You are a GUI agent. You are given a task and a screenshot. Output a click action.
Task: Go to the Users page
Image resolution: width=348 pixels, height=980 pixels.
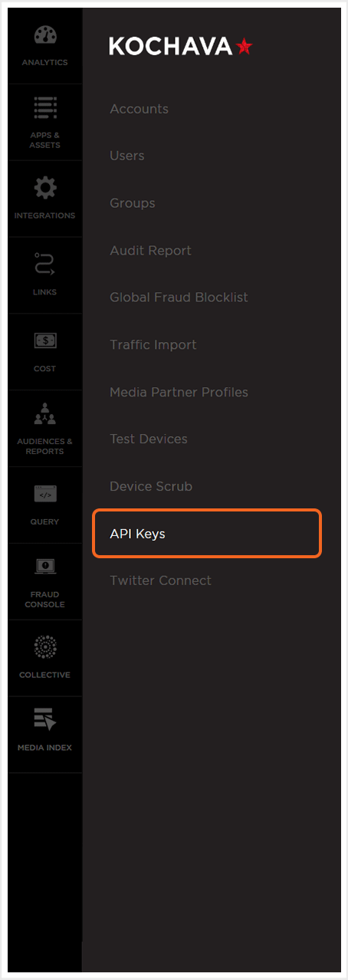tap(127, 156)
